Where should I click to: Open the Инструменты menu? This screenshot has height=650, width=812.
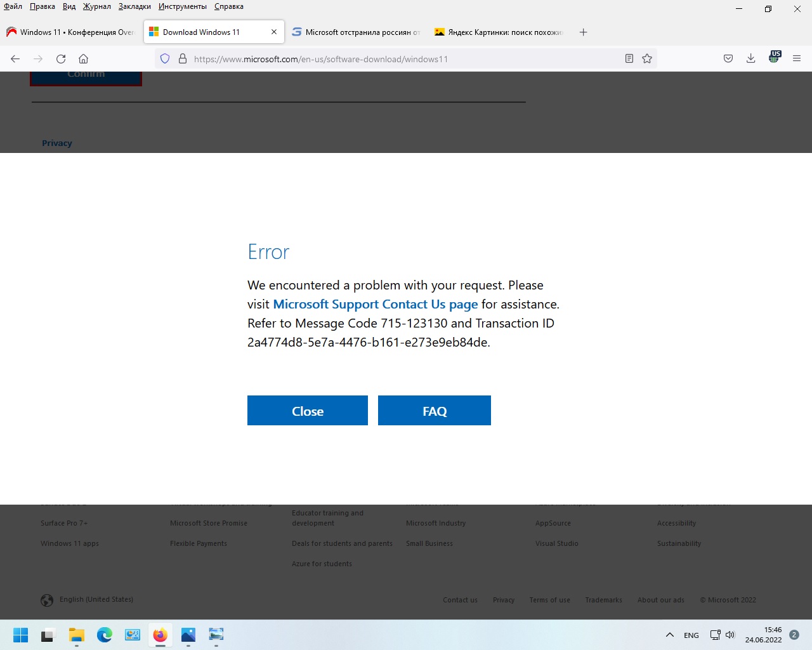[x=183, y=6]
